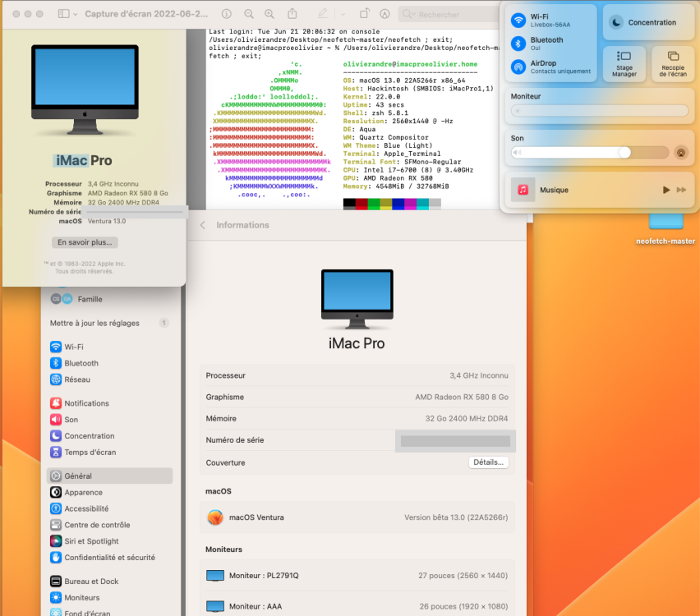Open Recopie de l'écran tile
The height and width of the screenshot is (616, 700).
673,64
